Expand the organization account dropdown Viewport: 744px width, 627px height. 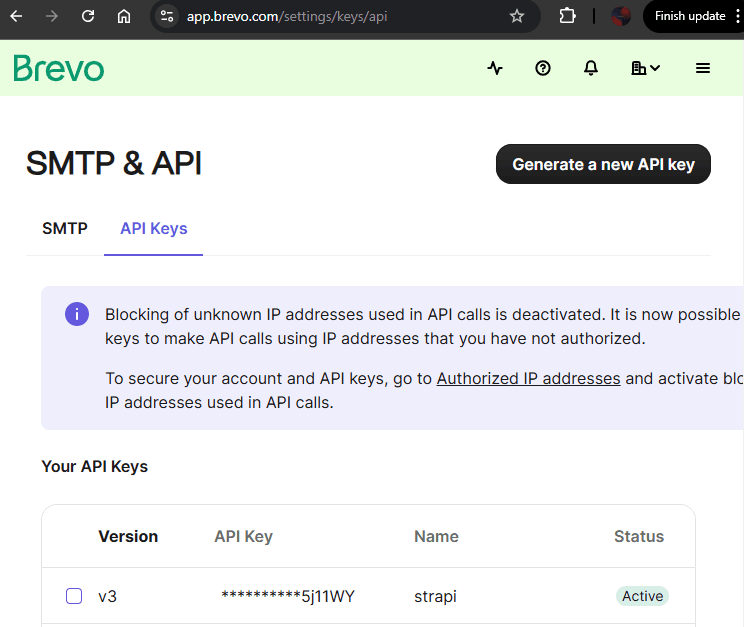(x=645, y=68)
